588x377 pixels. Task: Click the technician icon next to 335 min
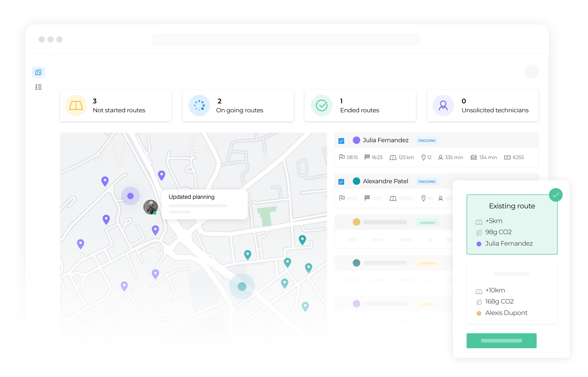click(x=441, y=157)
